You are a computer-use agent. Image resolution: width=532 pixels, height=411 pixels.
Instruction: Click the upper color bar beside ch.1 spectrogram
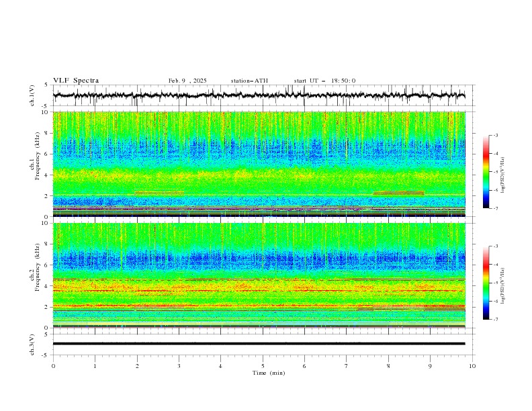[x=486, y=172]
